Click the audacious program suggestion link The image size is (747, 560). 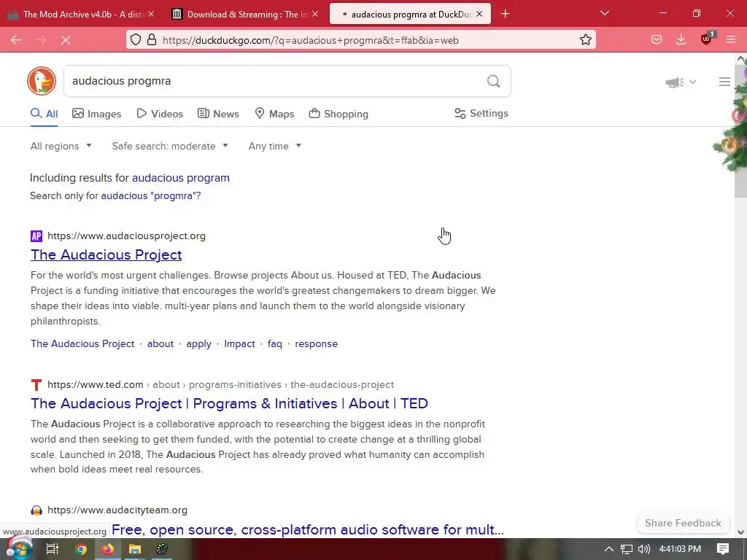[x=181, y=178]
